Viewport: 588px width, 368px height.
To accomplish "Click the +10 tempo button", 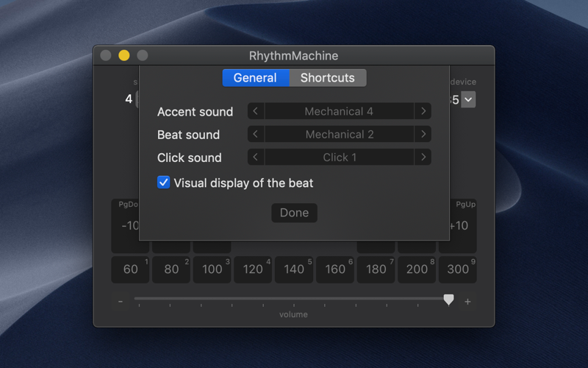I will click(x=463, y=226).
